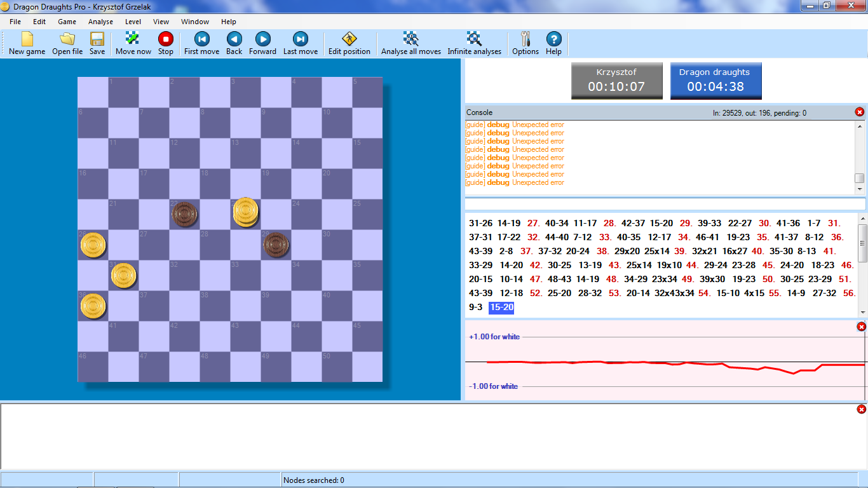Click the Krzysztof player clock
This screenshot has width=868, height=488.
pyautogui.click(x=616, y=81)
